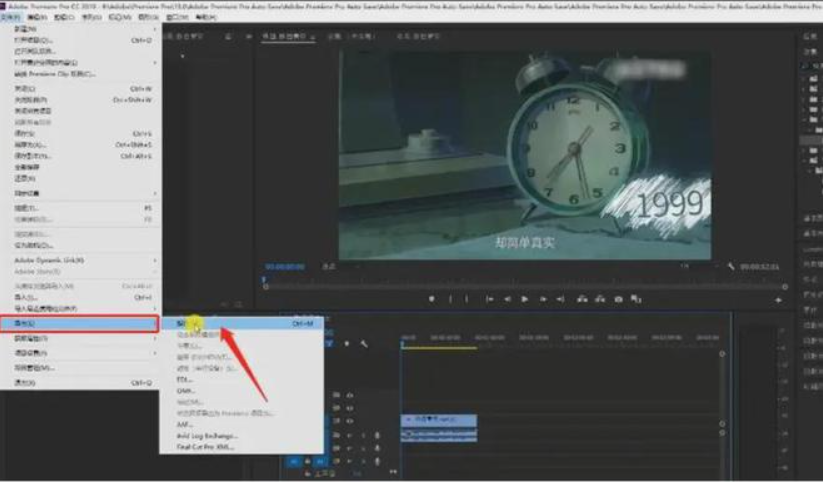Toggle top video track eye visibility
Screen dimensions: 823x482
tap(350, 395)
